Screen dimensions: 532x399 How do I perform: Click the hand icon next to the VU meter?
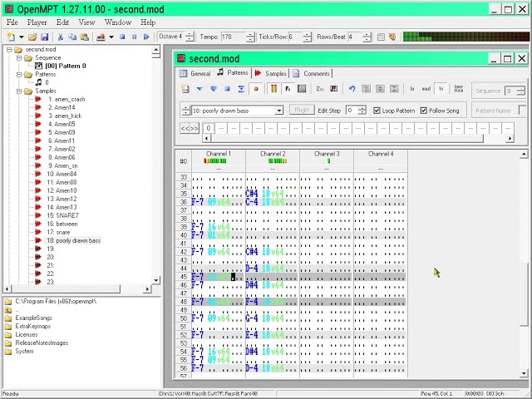(392, 37)
